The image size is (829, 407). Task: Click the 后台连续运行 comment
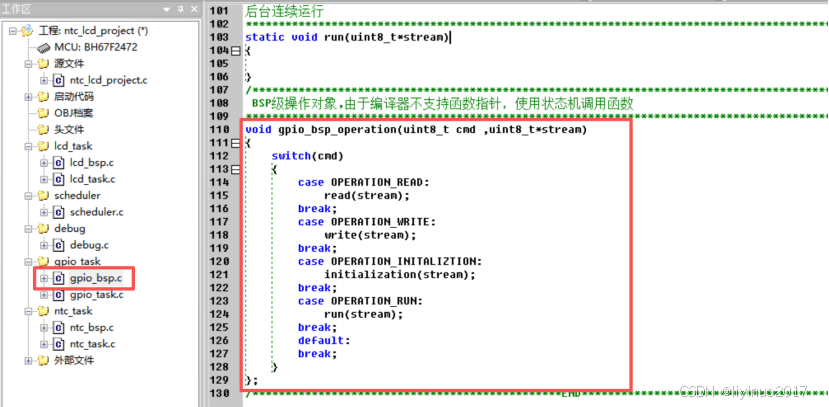[x=284, y=12]
